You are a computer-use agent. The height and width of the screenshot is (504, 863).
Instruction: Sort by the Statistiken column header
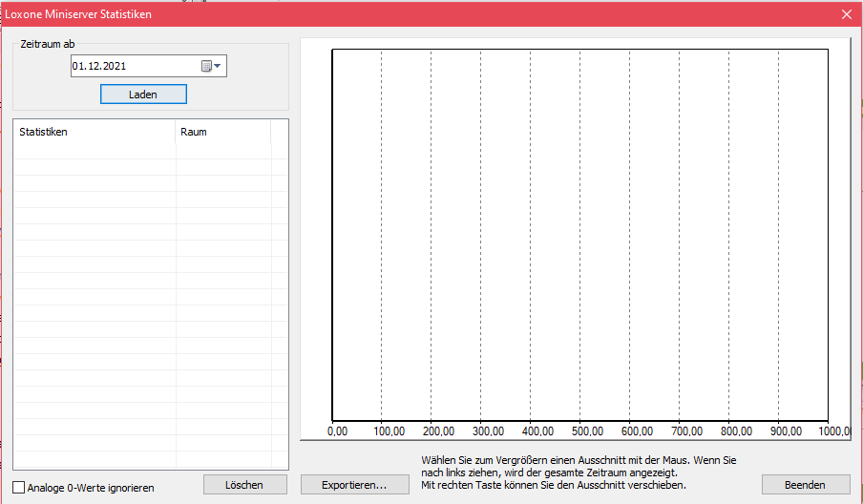(x=95, y=132)
